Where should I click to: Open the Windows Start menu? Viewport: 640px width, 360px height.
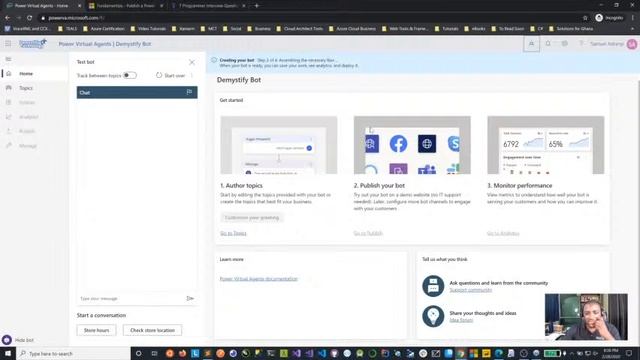pos(8,353)
